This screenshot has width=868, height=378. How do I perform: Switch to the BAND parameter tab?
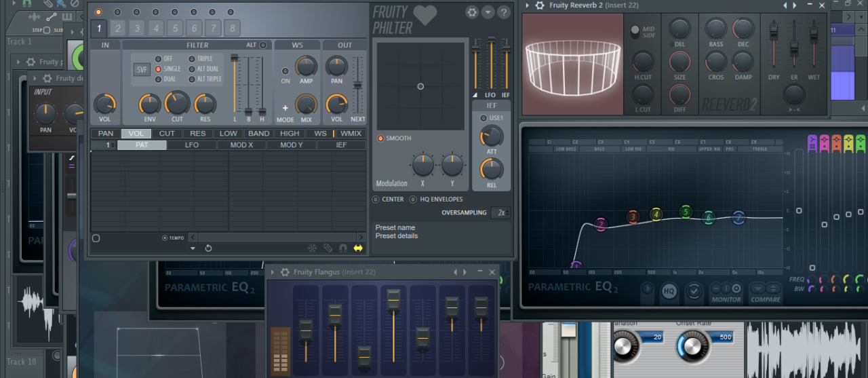[x=258, y=134]
